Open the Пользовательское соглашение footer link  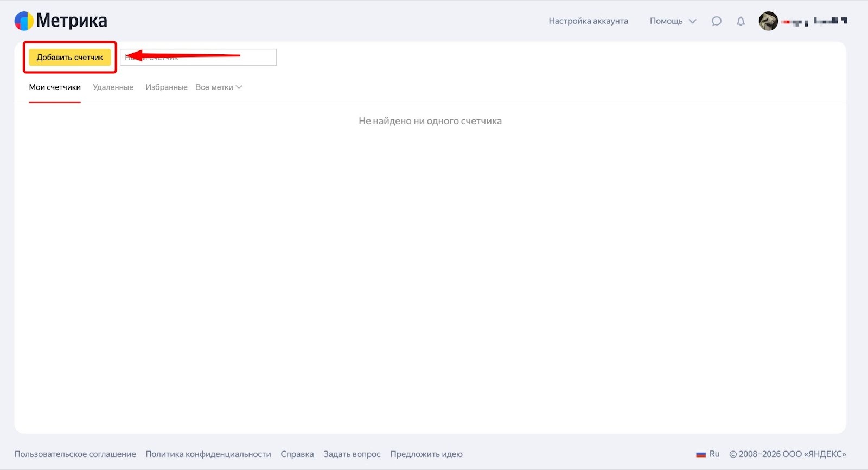pyautogui.click(x=75, y=454)
